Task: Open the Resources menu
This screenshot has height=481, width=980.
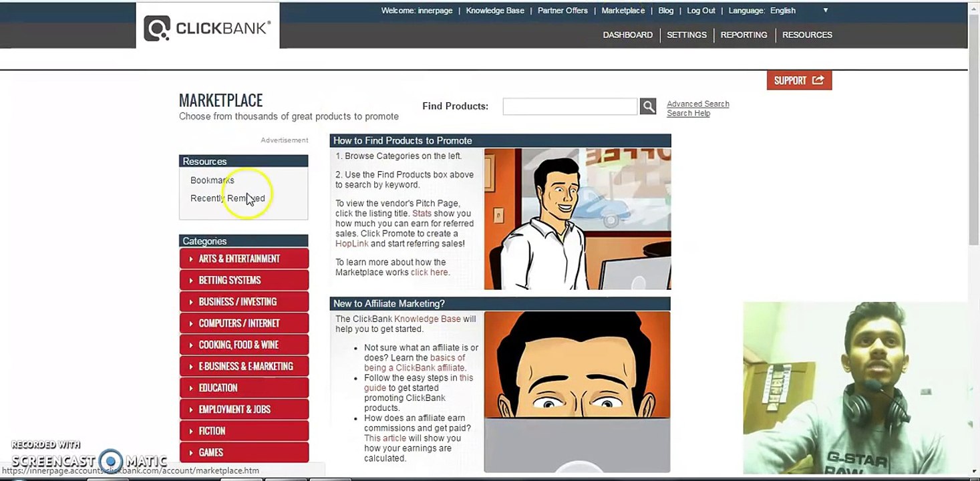Action: [807, 35]
